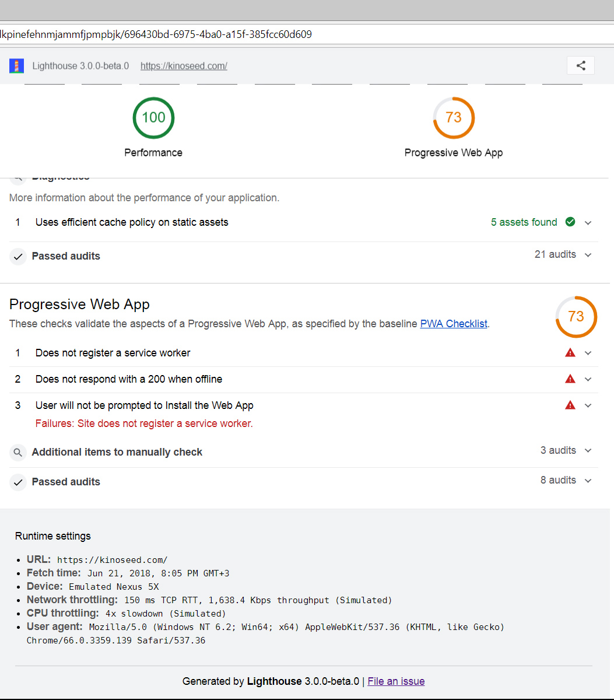The width and height of the screenshot is (614, 700).
Task: Click 'Lighthouse 3.0.0-beta.0' header text
Action: pos(80,66)
